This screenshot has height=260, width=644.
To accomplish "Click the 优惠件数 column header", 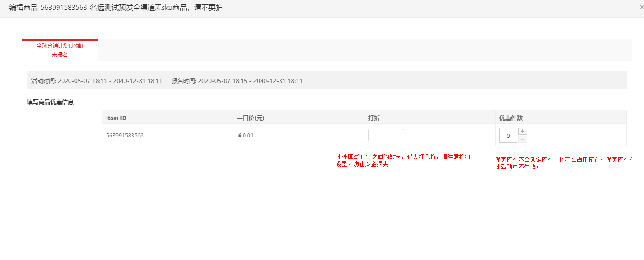I will (511, 118).
